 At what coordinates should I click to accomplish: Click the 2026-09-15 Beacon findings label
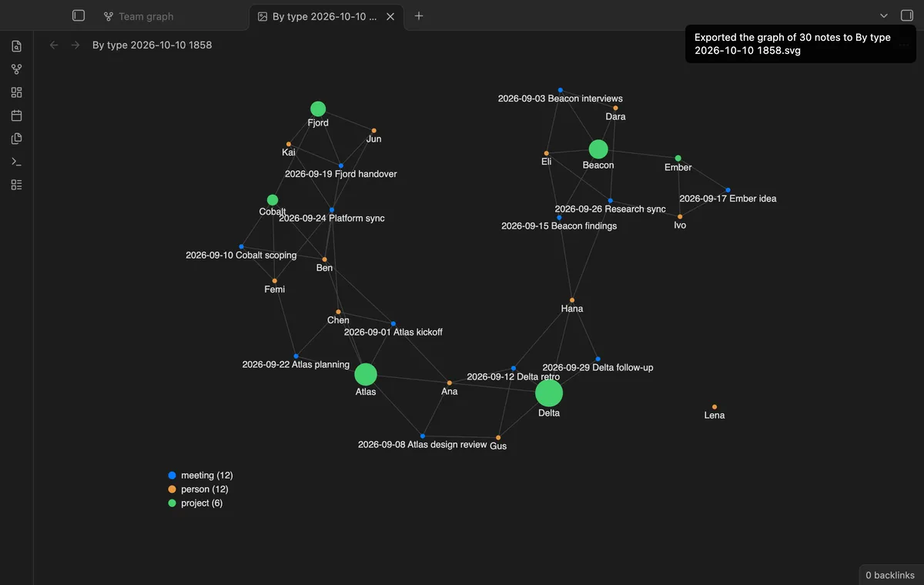click(x=559, y=226)
